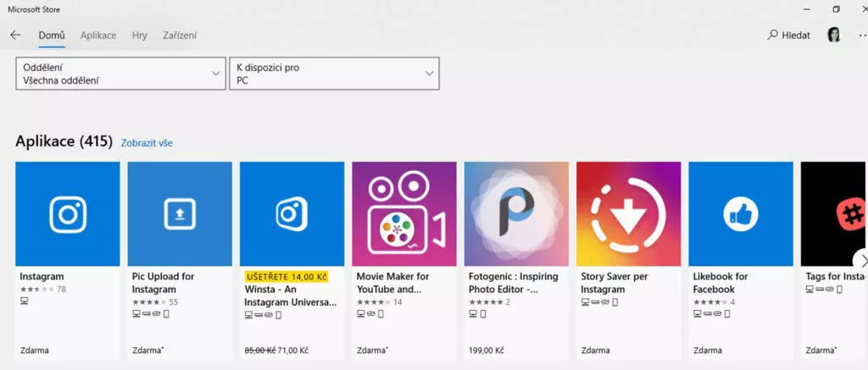Click device icons under Story Saver
This screenshot has width=868, height=370.
(x=599, y=302)
